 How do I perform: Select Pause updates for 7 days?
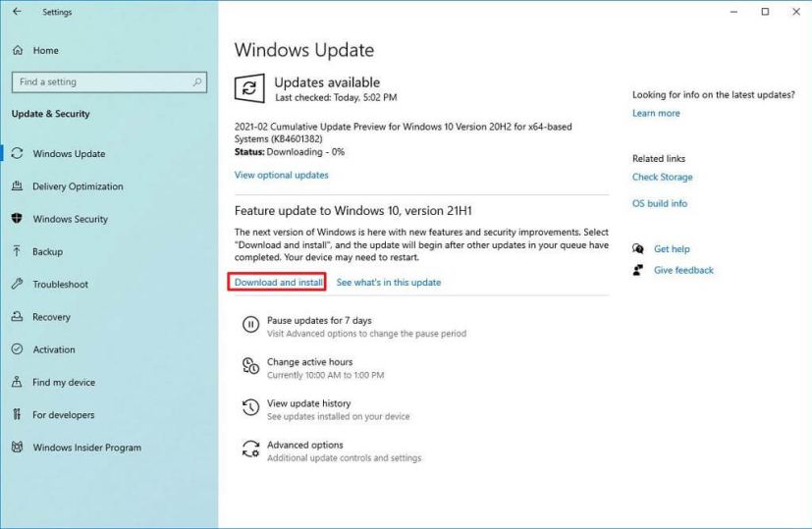(x=319, y=320)
